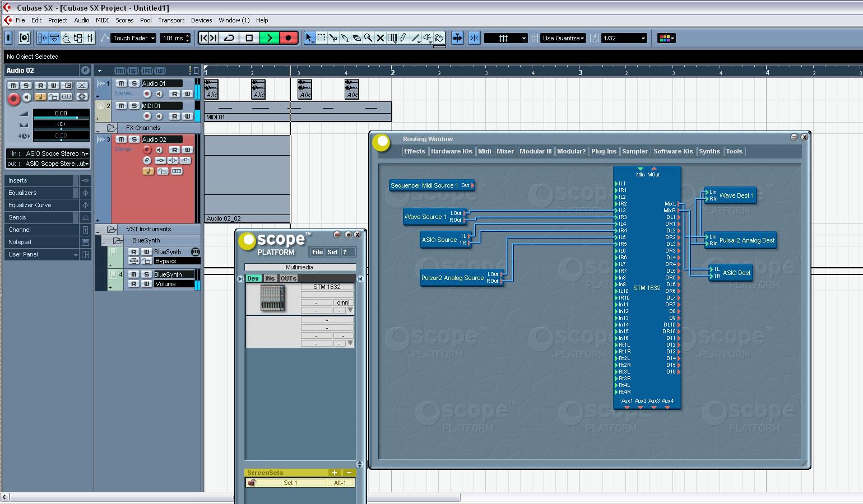The height and width of the screenshot is (504, 863).
Task: Select the Range Selection tool
Action: tap(321, 38)
